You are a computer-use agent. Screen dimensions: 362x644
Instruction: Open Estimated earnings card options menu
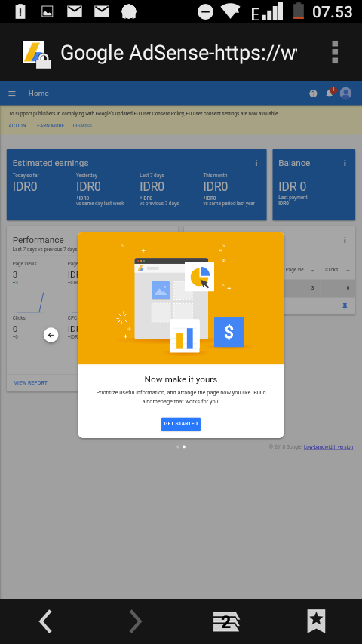[256, 163]
